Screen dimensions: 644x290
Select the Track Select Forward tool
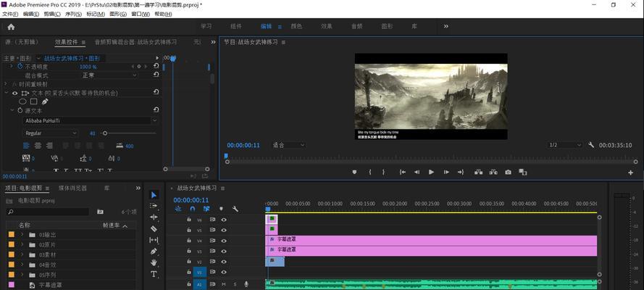154,206
